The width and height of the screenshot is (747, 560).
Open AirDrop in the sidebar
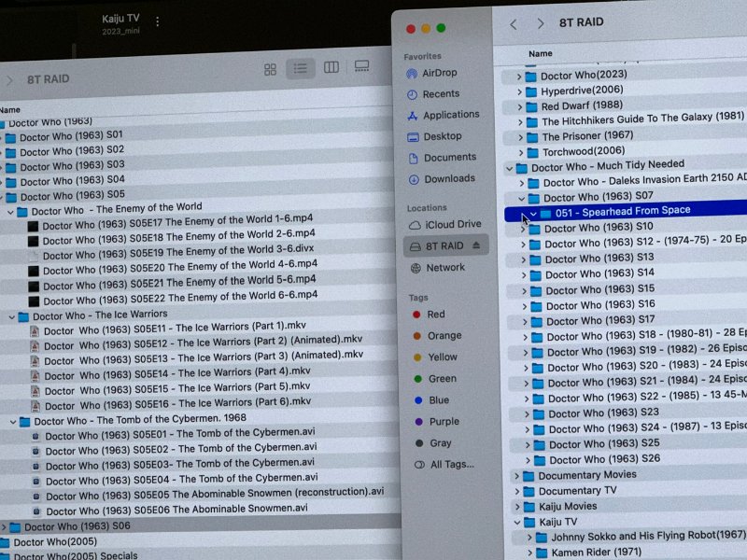point(432,73)
